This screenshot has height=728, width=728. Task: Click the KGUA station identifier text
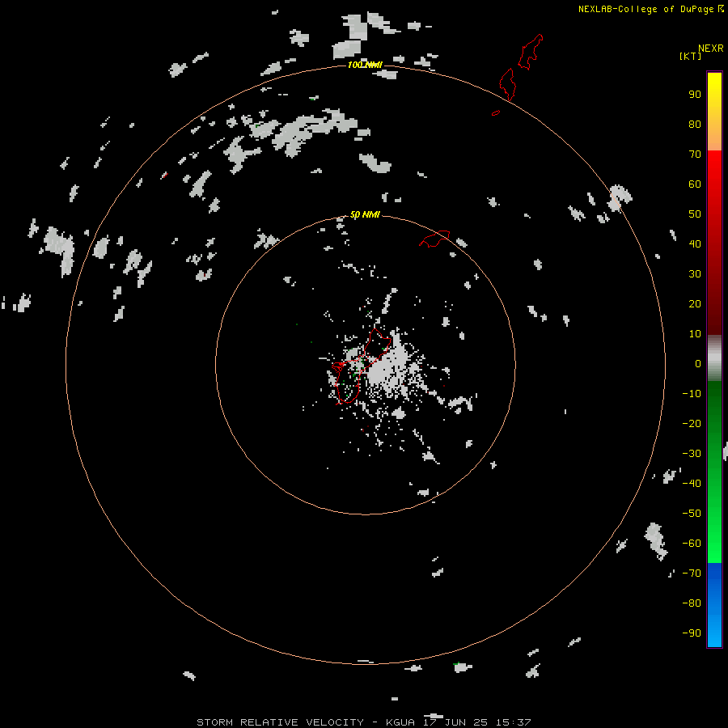click(400, 722)
